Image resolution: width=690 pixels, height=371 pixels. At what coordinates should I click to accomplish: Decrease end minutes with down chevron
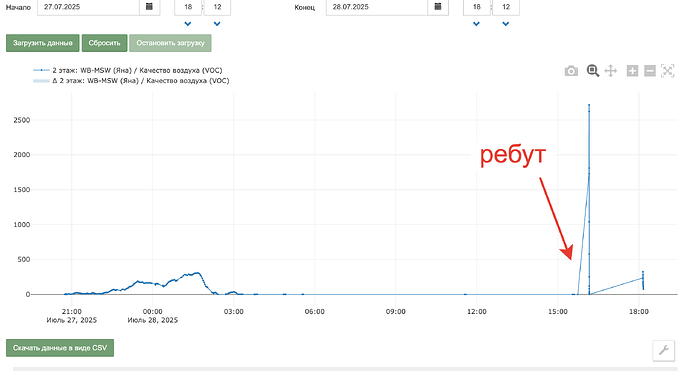[506, 24]
